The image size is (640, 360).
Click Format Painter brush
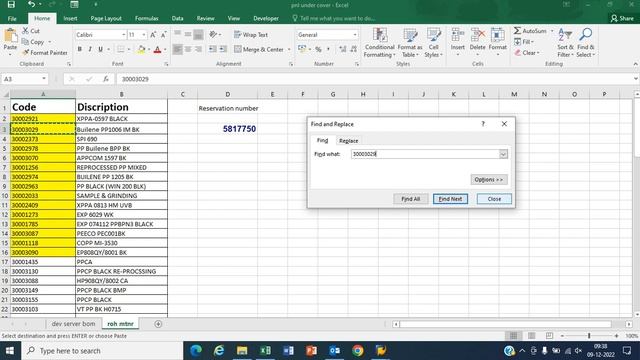coord(45,53)
